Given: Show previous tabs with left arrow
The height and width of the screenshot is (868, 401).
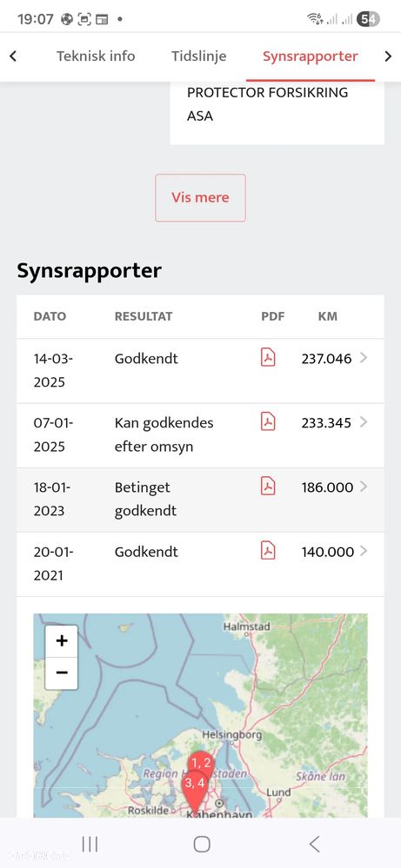Looking at the screenshot, I should pyautogui.click(x=13, y=56).
